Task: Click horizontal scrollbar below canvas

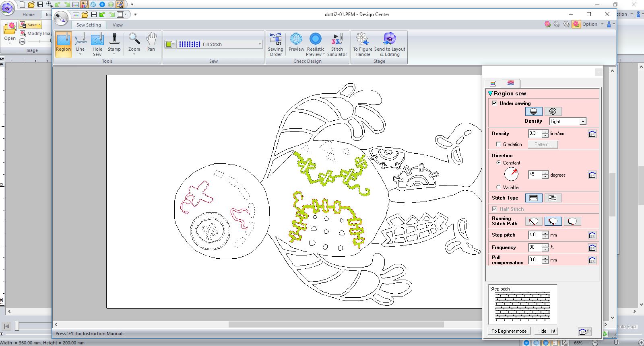Action: (x=336, y=324)
